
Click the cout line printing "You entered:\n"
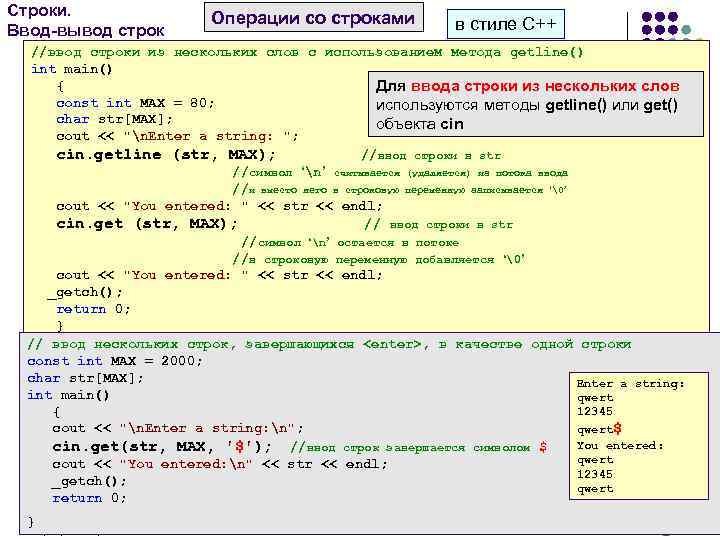[219, 464]
